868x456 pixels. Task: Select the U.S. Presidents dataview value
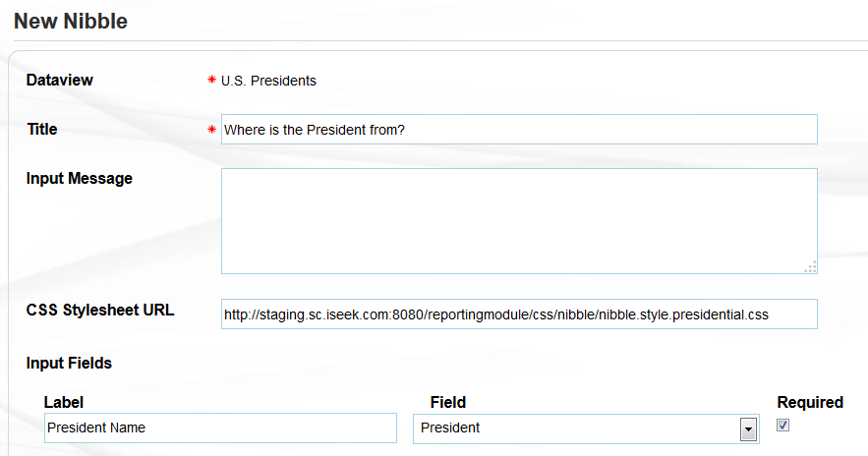pyautogui.click(x=268, y=81)
